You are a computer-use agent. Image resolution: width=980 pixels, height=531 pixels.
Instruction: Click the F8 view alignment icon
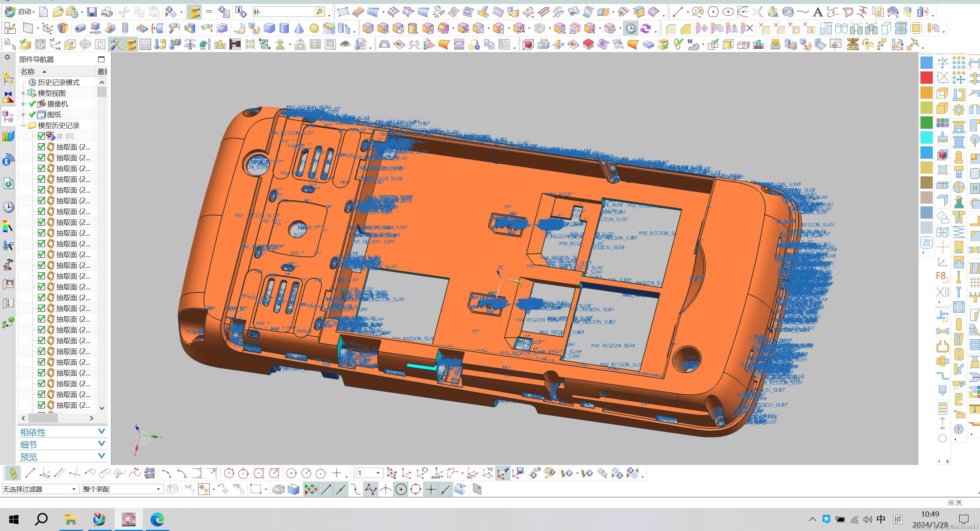[x=942, y=277]
